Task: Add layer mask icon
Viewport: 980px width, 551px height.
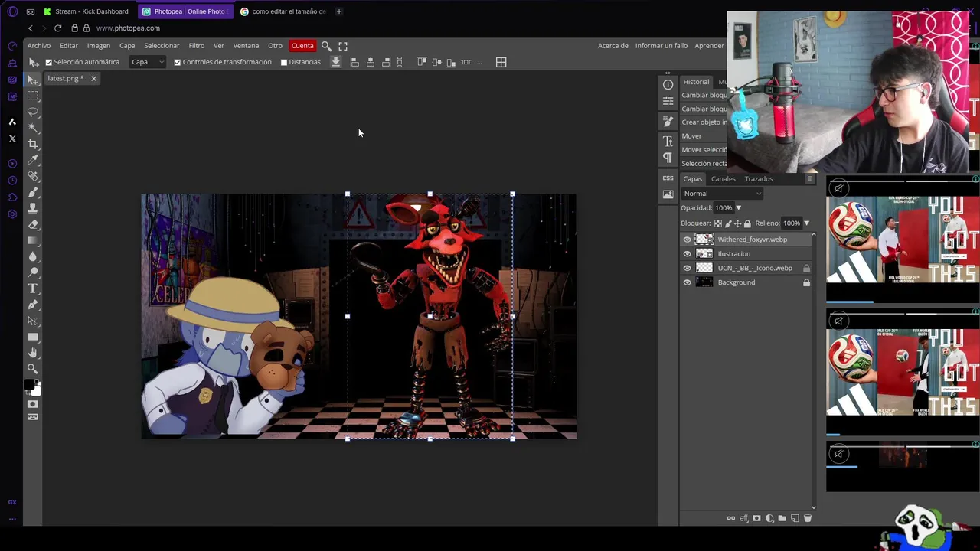Action: (756, 518)
